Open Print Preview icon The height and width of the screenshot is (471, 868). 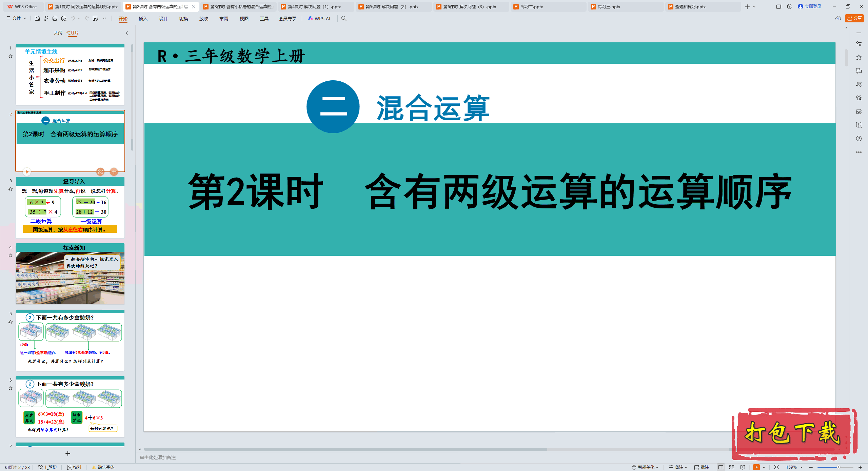(64, 19)
